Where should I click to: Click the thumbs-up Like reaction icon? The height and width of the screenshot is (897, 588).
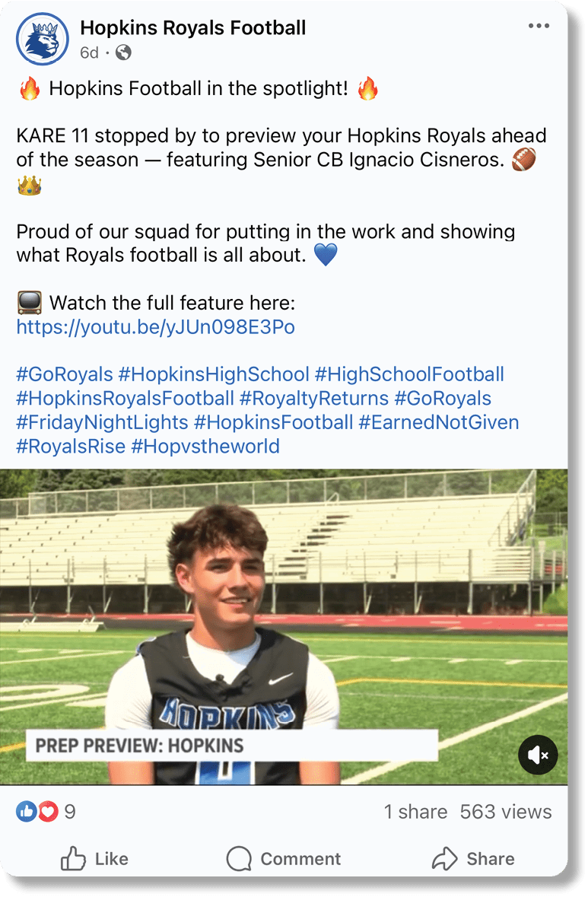click(26, 812)
